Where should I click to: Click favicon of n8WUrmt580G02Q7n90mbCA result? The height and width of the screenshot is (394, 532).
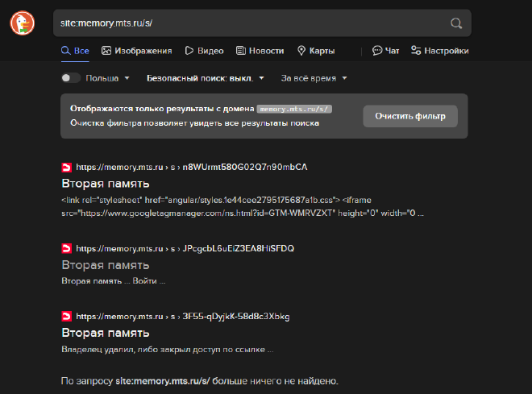66,167
